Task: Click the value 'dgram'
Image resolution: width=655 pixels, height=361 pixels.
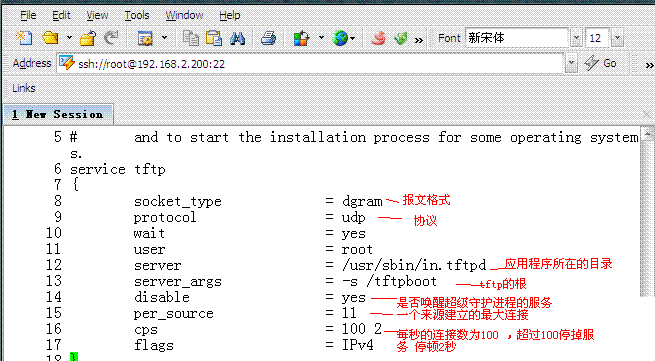Action: 362,201
